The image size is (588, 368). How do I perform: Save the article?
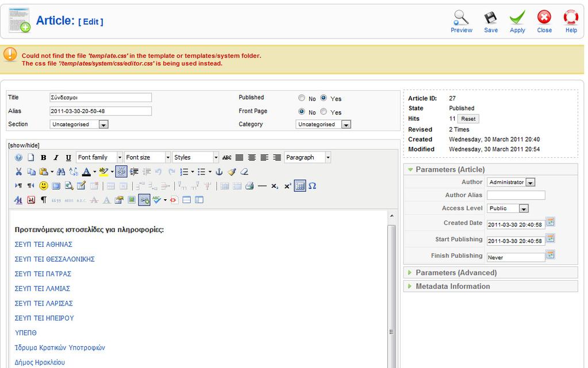click(490, 21)
